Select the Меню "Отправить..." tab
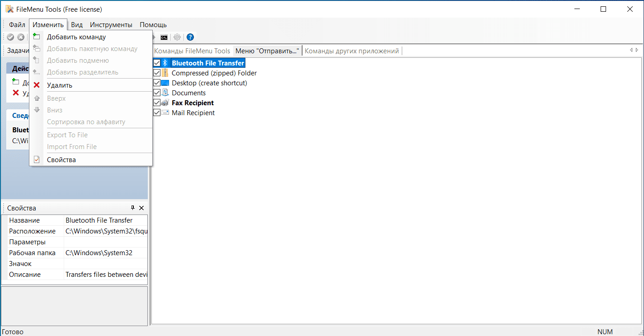This screenshot has height=336, width=644. [267, 51]
